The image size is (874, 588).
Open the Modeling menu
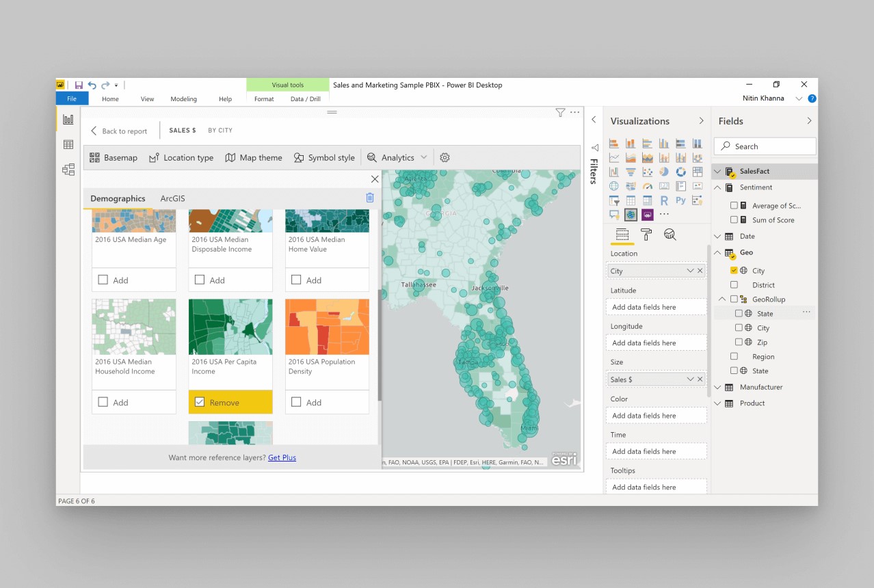(x=183, y=98)
